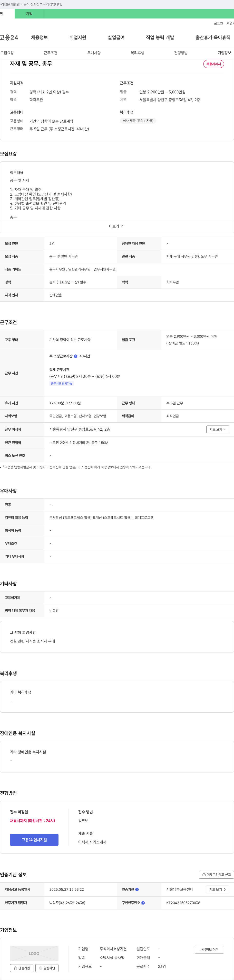Screen dimensions: 234x980
Task: Click the 열람차단 block button
Action: pyautogui.click(x=47, y=968)
